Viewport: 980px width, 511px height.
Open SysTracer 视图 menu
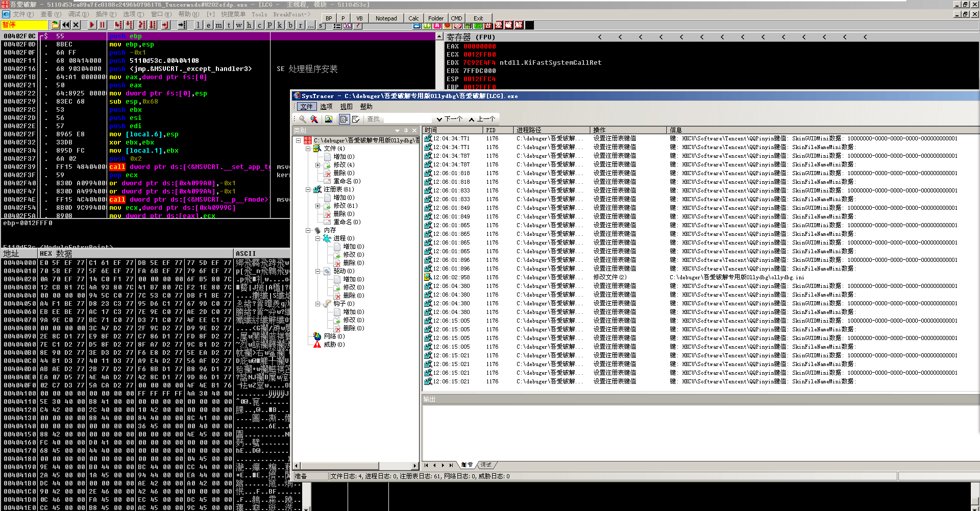pos(346,107)
